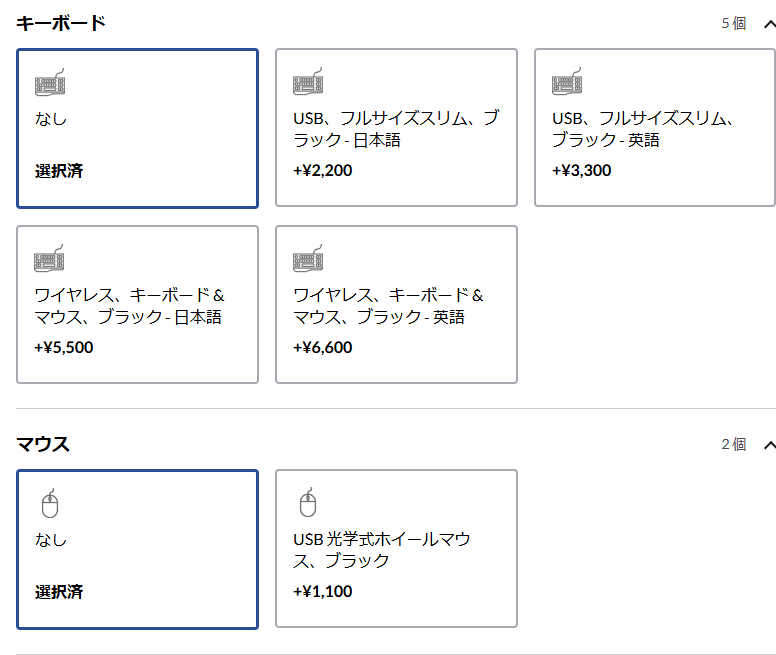Viewport: 776px width, 655px height.
Task: Click 選択済 label in mouse 'なし' card
Action: click(59, 592)
